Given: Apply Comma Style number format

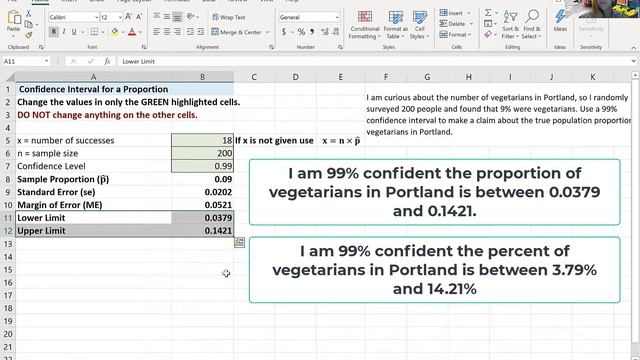Looking at the screenshot, I should [x=312, y=32].
